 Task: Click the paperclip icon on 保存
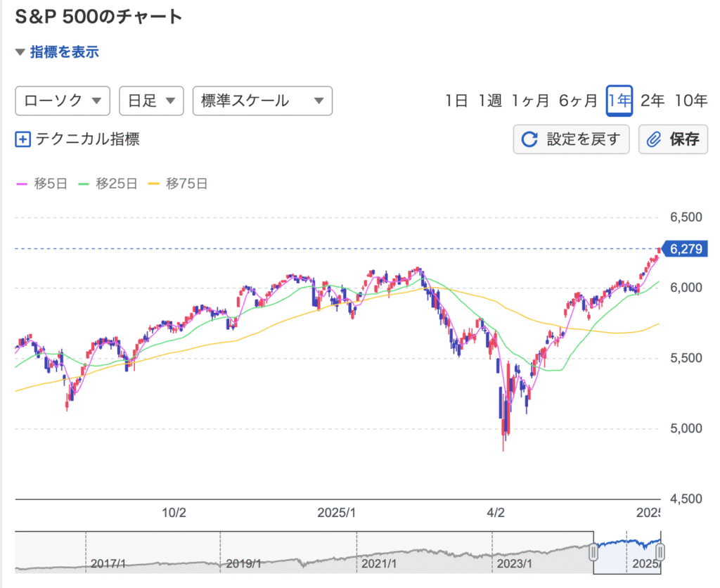pyautogui.click(x=653, y=139)
